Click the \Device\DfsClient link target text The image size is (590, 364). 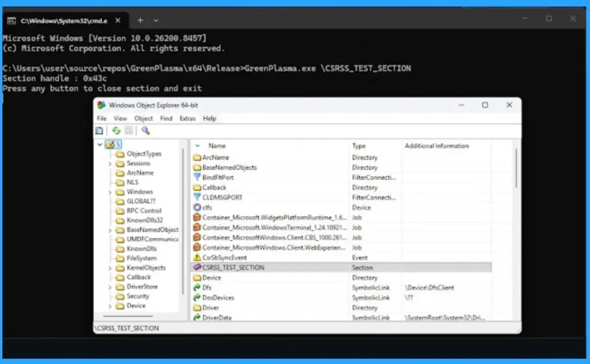(429, 287)
